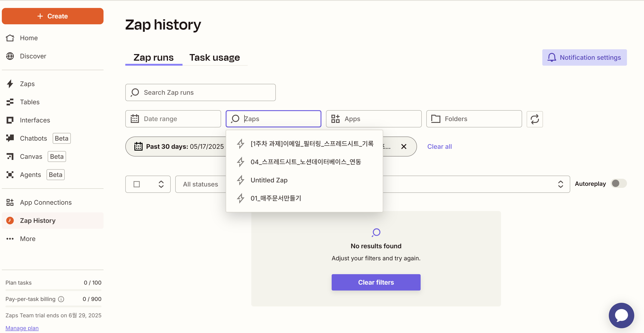Click the Pay-per-task billing progress bar
The width and height of the screenshot is (644, 333).
53,306
